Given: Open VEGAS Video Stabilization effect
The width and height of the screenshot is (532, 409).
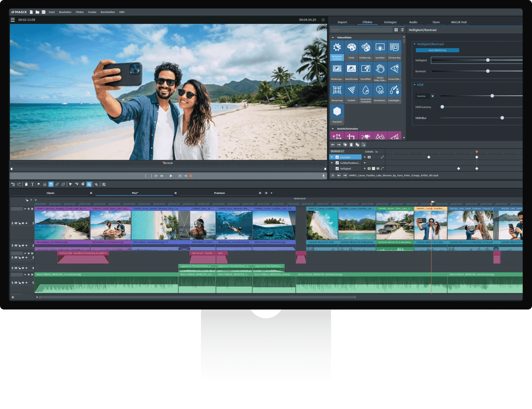Looking at the screenshot, I should 380,72.
